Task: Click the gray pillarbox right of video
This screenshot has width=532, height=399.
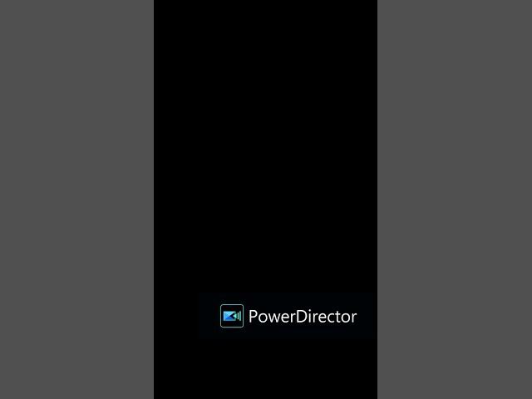Action: (455, 199)
